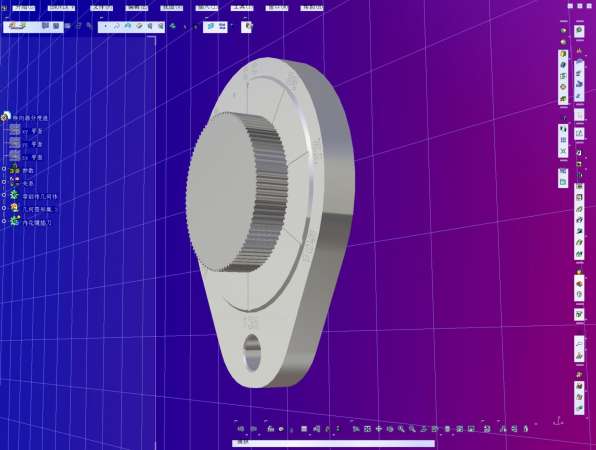Expand the 关系 tree node

(4, 182)
